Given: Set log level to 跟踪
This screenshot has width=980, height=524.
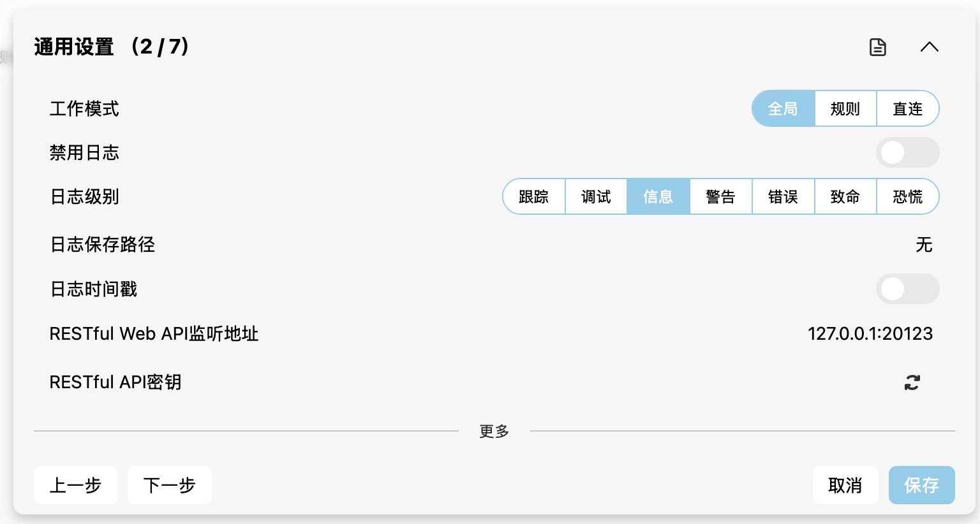Looking at the screenshot, I should coord(534,197).
